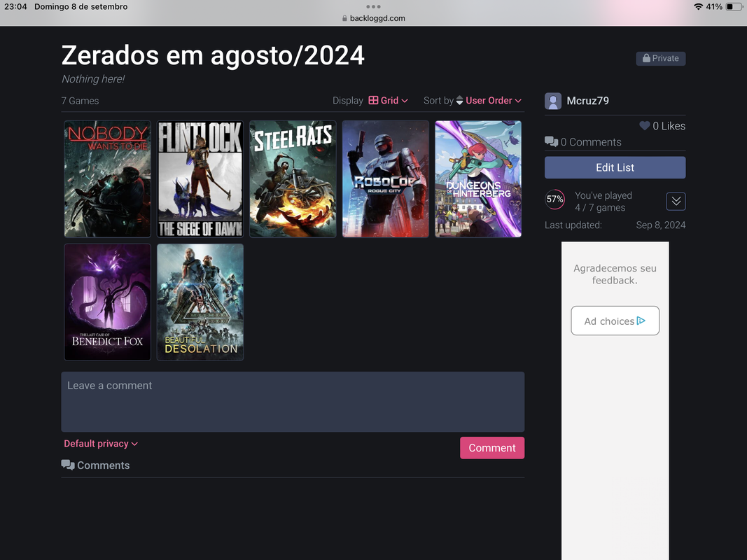Open the Steel Rats game cover
The image size is (747, 560).
tap(293, 179)
